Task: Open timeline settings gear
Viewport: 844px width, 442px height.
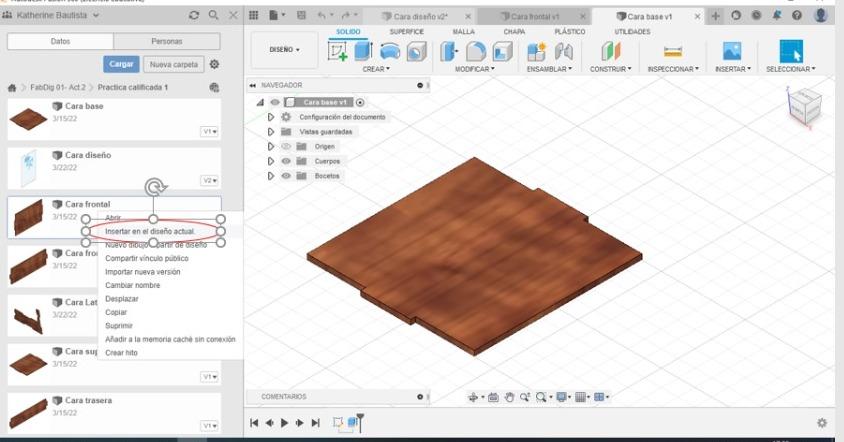Action: coord(821,423)
